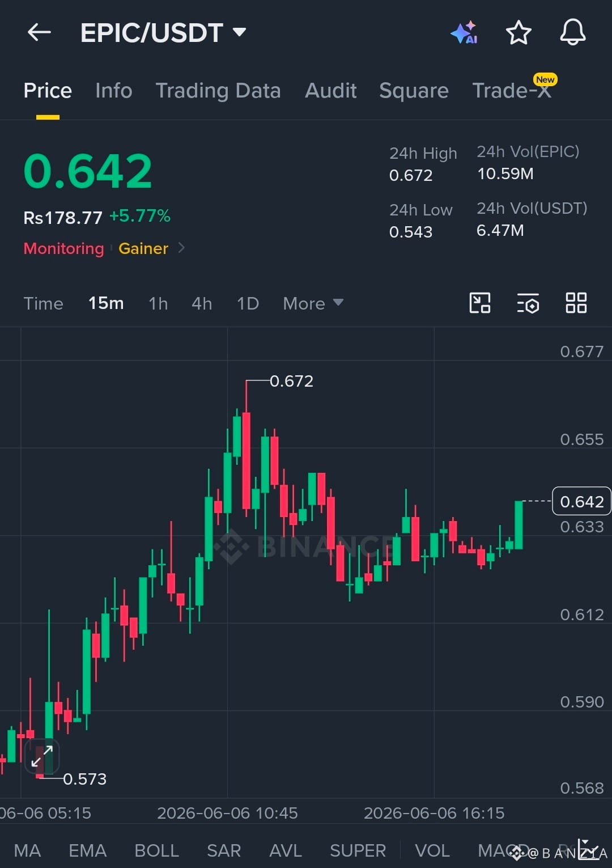Click the 2026-06-06 16:15 time axis label

coord(434,813)
